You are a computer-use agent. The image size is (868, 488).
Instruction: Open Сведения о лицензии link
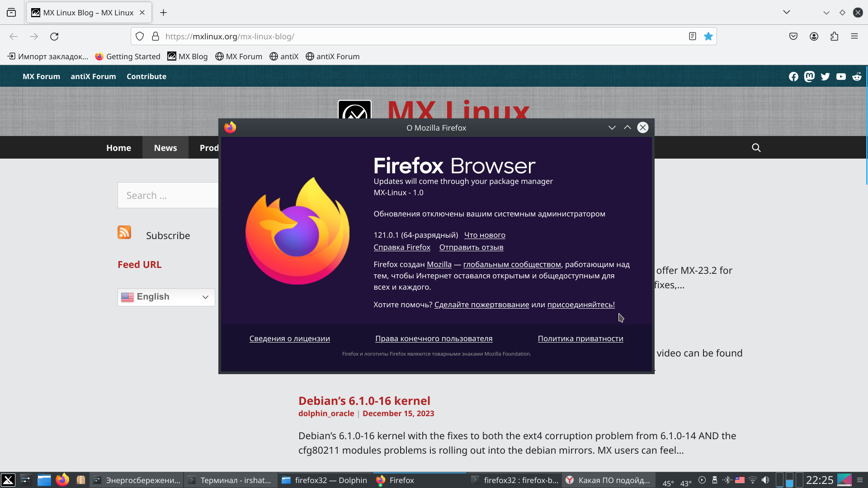(289, 338)
